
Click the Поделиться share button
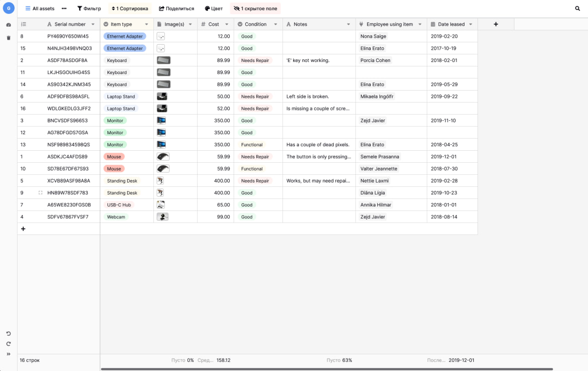176,8
